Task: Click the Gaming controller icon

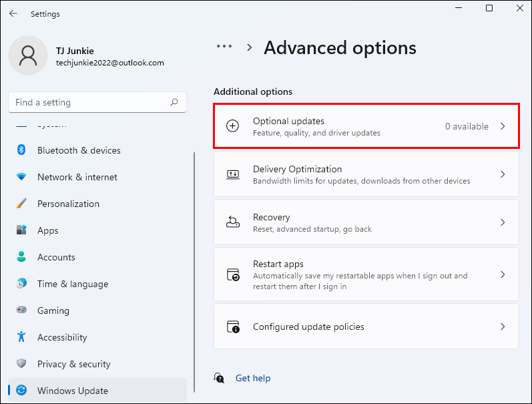Action: click(21, 311)
